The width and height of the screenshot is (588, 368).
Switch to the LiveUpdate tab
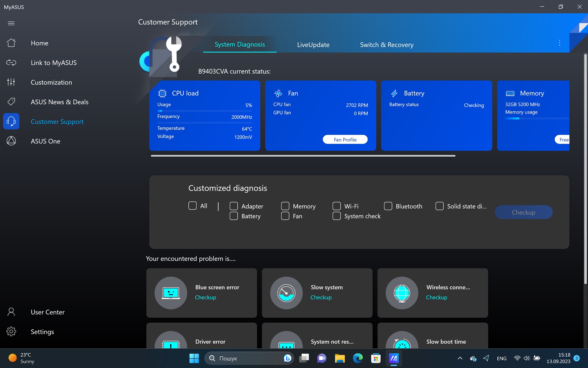313,45
